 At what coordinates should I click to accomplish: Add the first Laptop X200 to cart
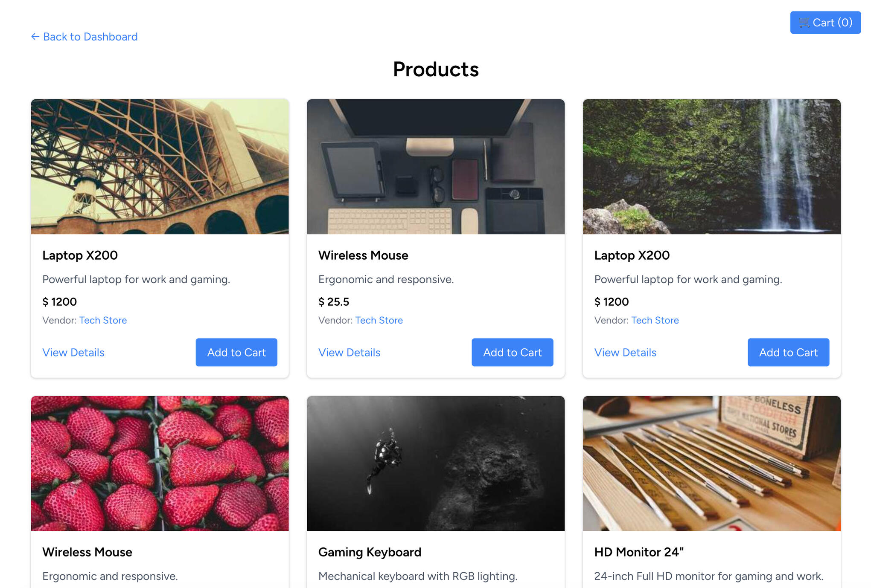[236, 352]
